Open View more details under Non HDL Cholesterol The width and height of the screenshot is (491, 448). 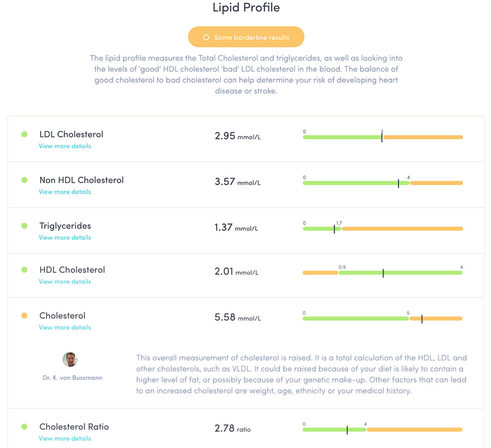[65, 192]
